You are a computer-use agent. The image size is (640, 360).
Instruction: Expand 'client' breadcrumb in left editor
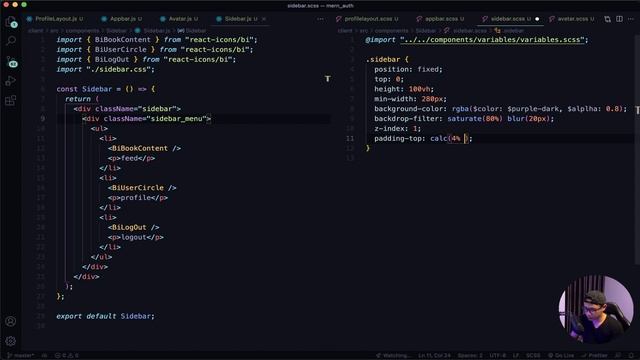coord(35,31)
